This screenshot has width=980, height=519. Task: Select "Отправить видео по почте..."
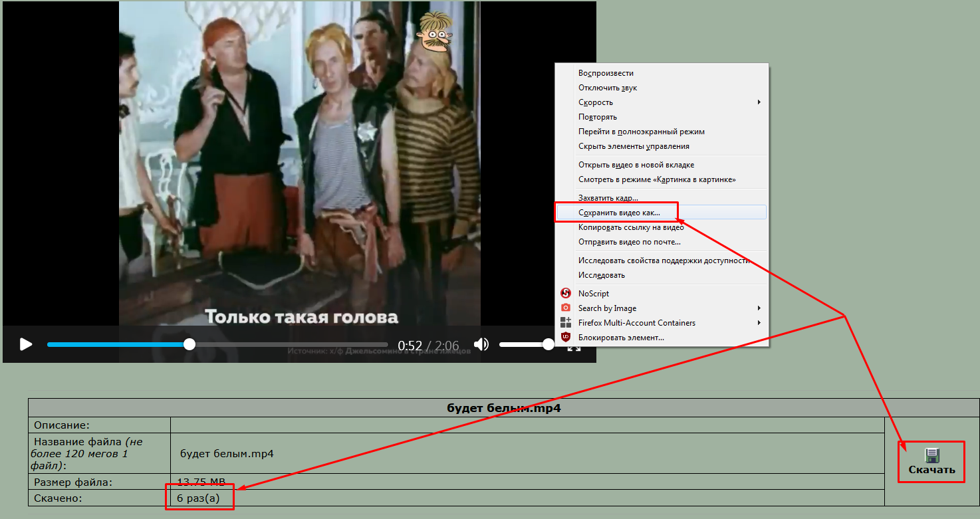click(x=630, y=242)
